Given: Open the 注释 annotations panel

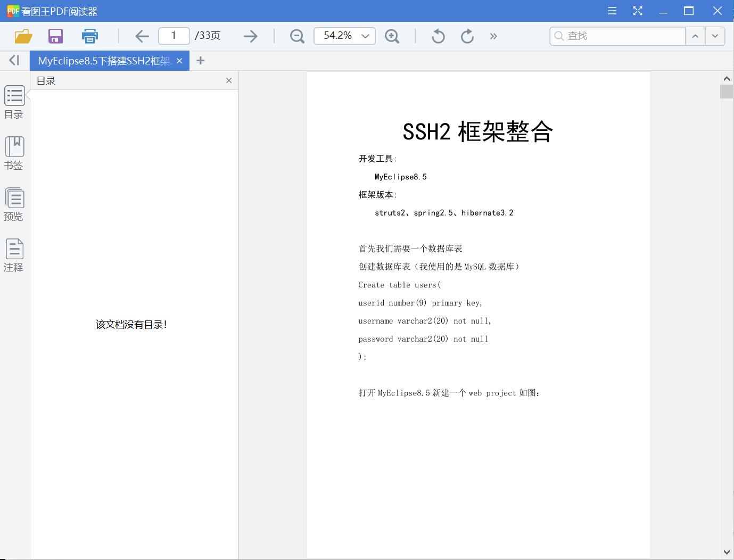Looking at the screenshot, I should 14,256.
